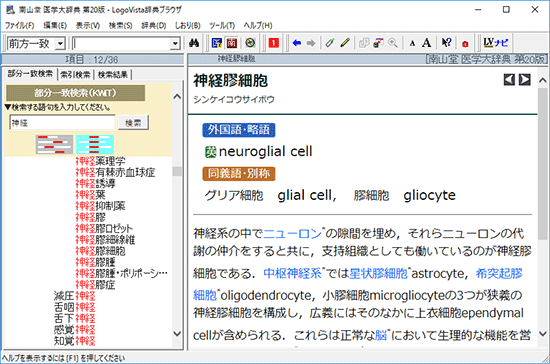550x364 pixels.
Task: Click the large letter A font icon
Action: click(427, 43)
